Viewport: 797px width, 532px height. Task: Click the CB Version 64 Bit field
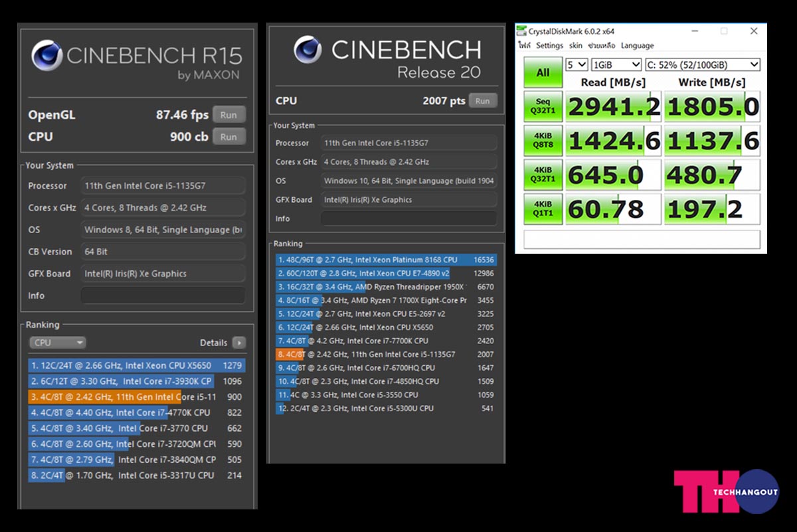coord(163,252)
